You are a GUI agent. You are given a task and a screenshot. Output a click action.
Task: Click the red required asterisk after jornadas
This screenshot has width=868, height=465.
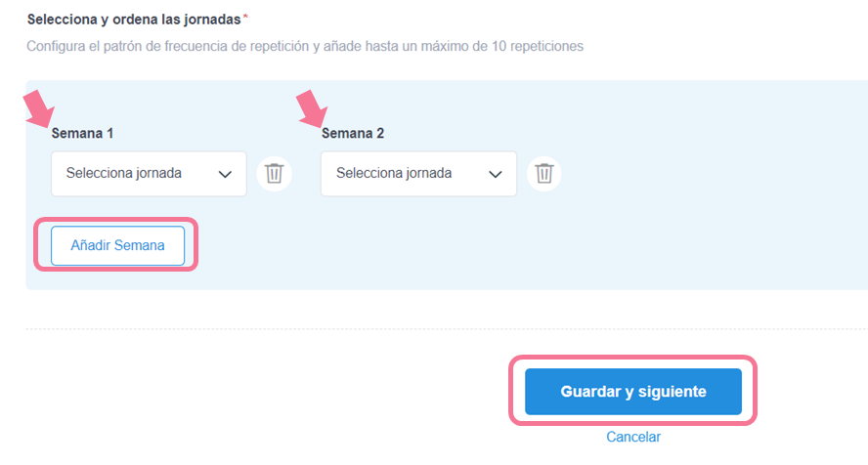pos(245,18)
